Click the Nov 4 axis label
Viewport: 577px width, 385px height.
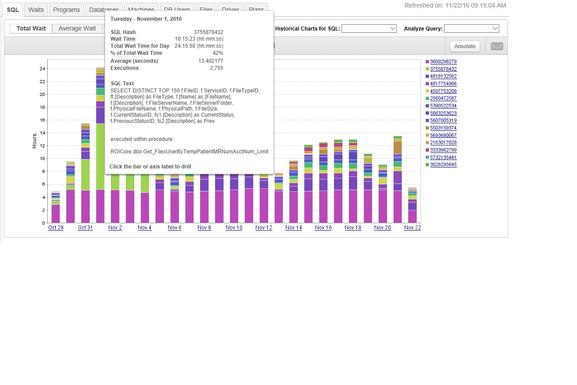(x=145, y=228)
